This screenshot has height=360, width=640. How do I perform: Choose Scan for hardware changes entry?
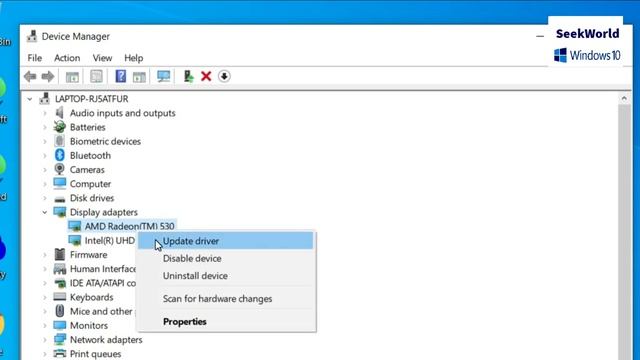point(225,299)
